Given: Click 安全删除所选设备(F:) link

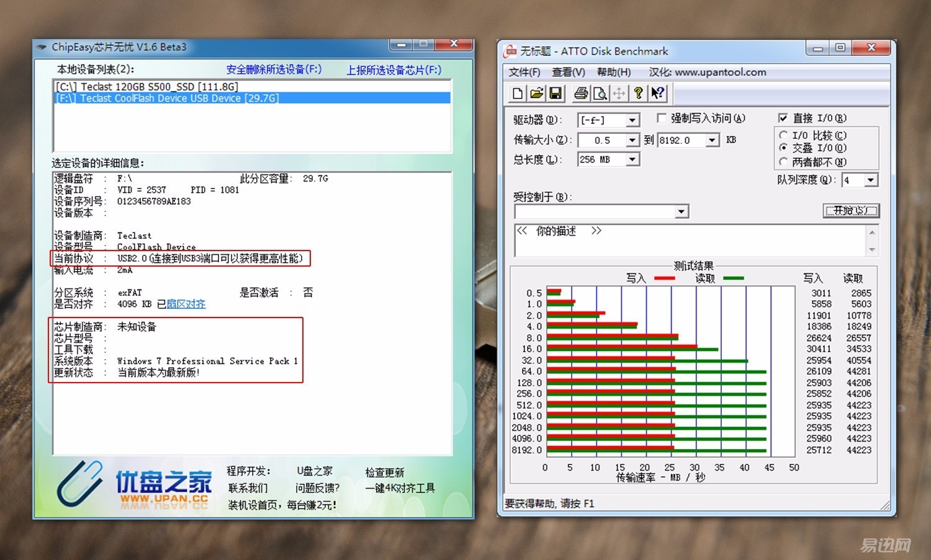Looking at the screenshot, I should tap(274, 69).
